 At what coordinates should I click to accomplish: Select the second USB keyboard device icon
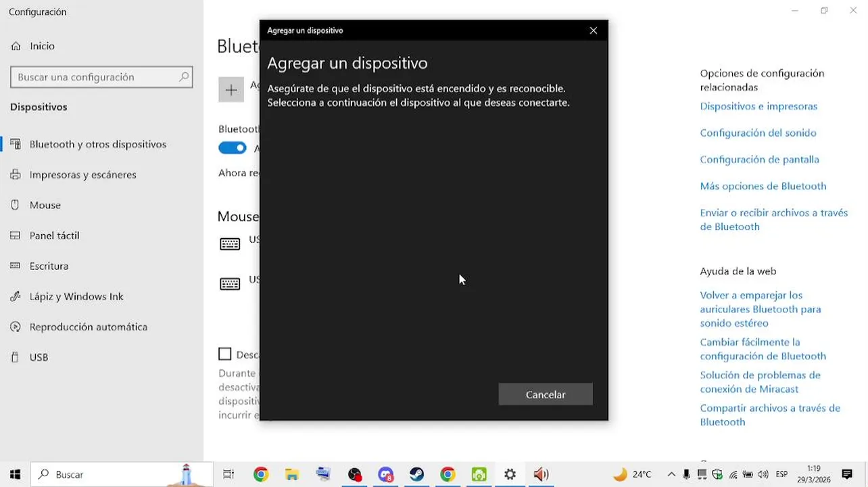pos(230,283)
